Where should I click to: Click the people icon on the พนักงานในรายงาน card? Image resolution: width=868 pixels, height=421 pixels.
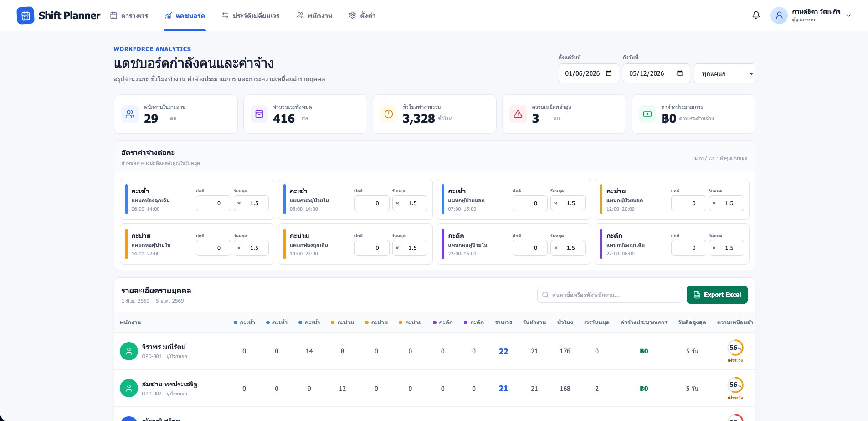click(x=130, y=114)
